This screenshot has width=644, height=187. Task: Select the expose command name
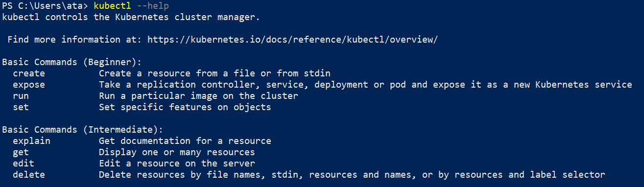pos(29,85)
